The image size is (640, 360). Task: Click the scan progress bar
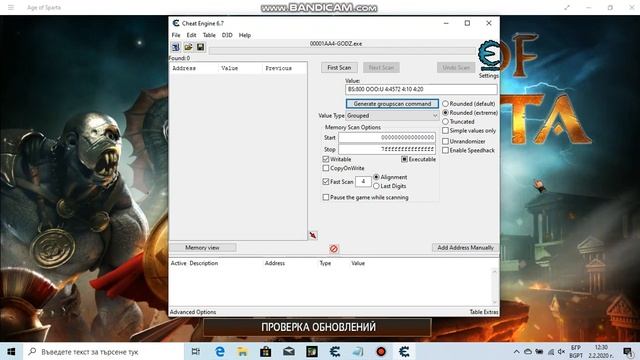tap(342, 51)
